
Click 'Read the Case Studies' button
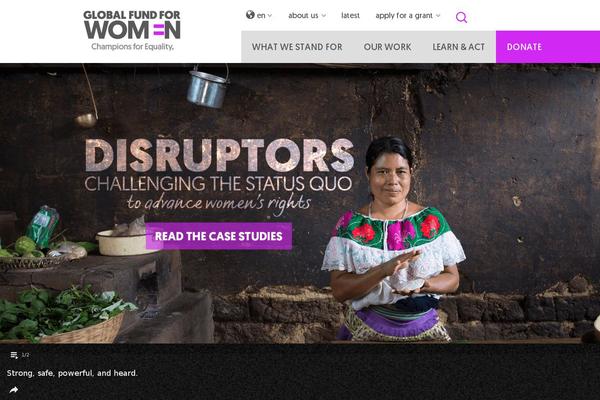pos(218,236)
